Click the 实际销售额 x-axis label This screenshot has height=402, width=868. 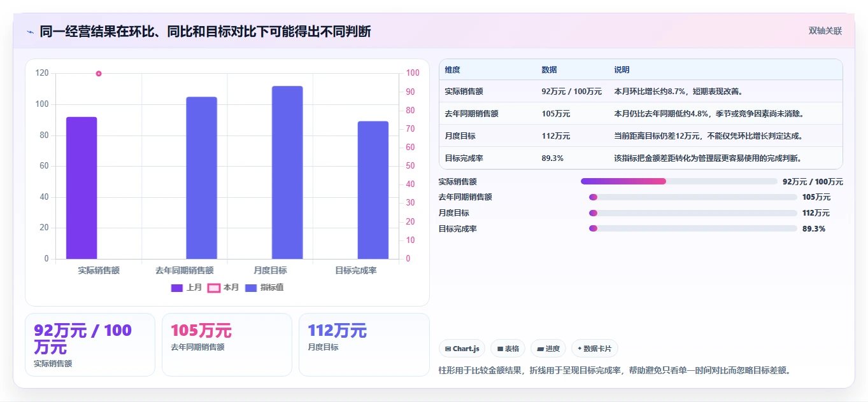click(99, 270)
